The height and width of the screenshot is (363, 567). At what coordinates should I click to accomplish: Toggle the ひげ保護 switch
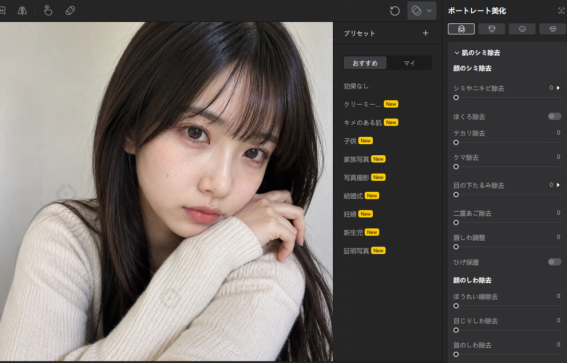coord(555,262)
